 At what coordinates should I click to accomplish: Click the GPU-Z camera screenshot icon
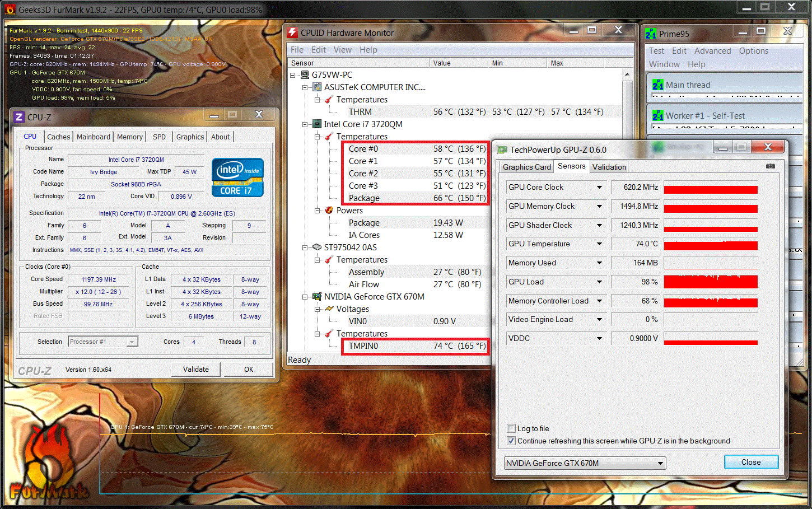point(771,166)
